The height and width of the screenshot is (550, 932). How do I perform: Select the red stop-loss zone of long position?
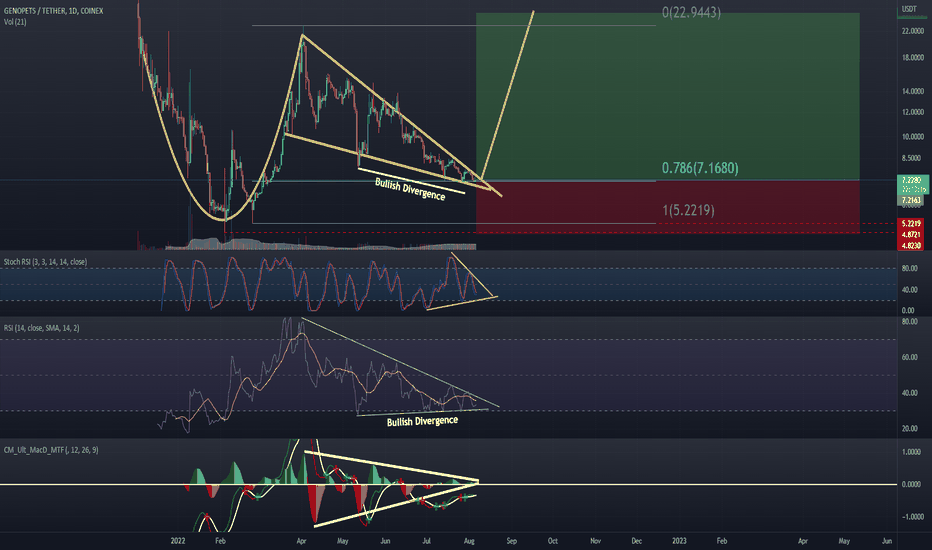[x=668, y=206]
